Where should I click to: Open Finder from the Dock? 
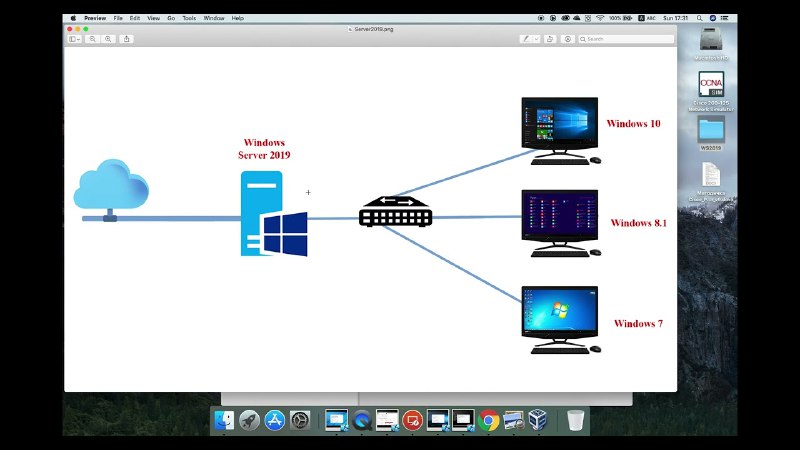tap(224, 420)
